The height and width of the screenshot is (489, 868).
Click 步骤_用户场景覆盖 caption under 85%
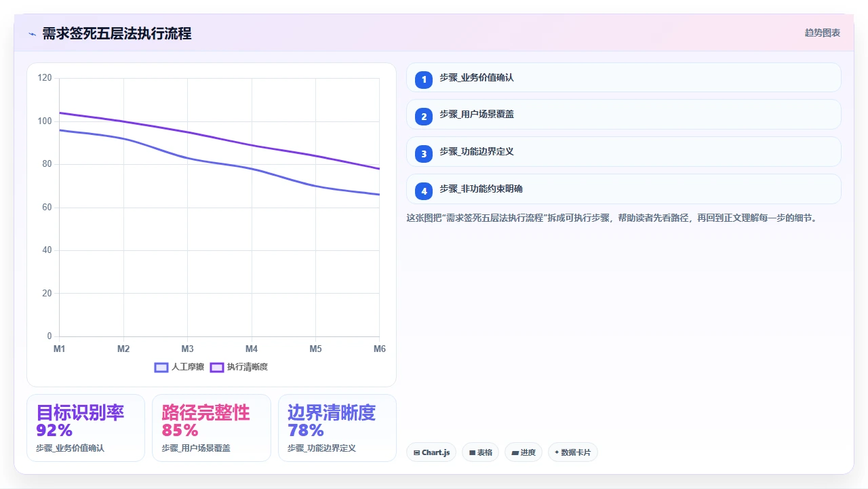pyautogui.click(x=196, y=448)
